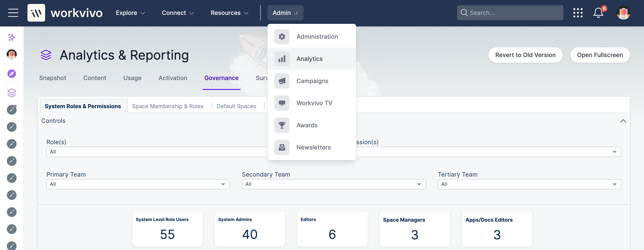Expand the Explore menu
Viewport: 644px width, 250px height.
130,13
